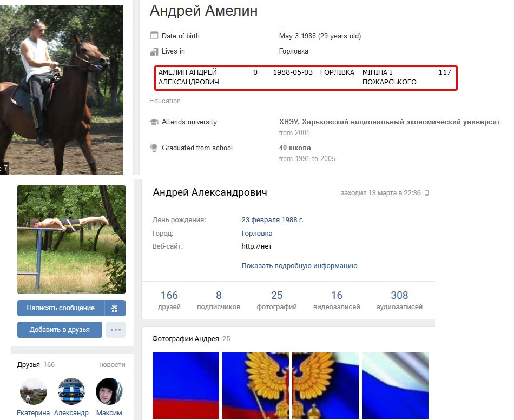The width and height of the screenshot is (514, 420).
Task: Follow the Горловка link next to Город
Action: tap(257, 234)
